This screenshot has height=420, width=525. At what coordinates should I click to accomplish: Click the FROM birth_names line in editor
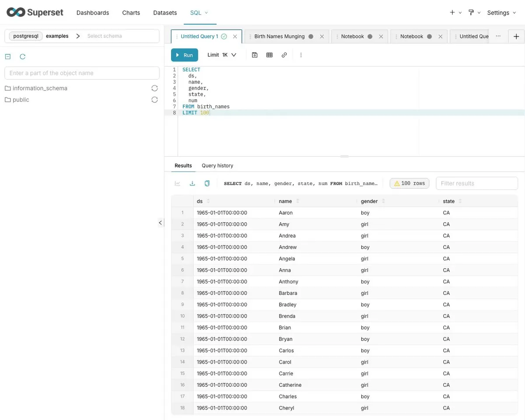pos(206,107)
